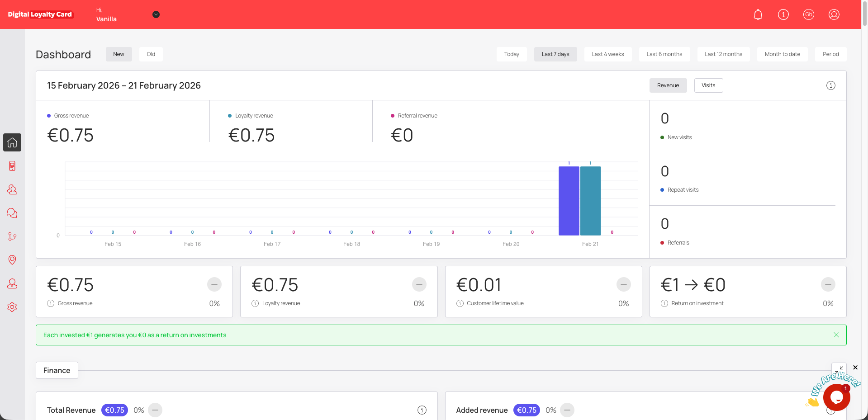Collapse the Customer lifetime value card
868x420 pixels.
click(x=623, y=284)
